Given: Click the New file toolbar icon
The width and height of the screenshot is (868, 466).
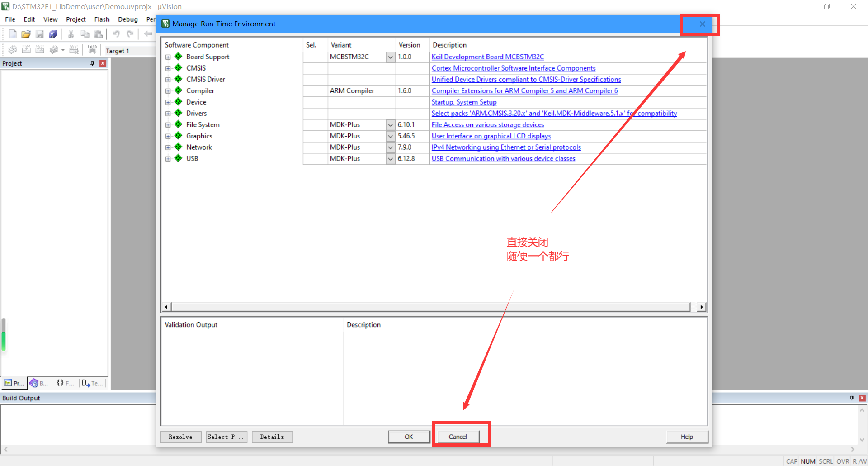Looking at the screenshot, I should [x=13, y=34].
